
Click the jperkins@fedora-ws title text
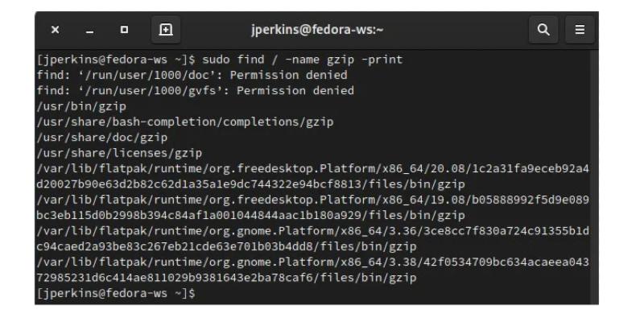(x=318, y=30)
